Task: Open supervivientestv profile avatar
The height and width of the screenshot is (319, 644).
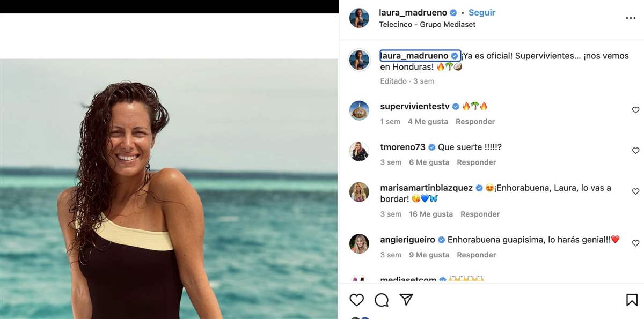Action: pyautogui.click(x=359, y=110)
